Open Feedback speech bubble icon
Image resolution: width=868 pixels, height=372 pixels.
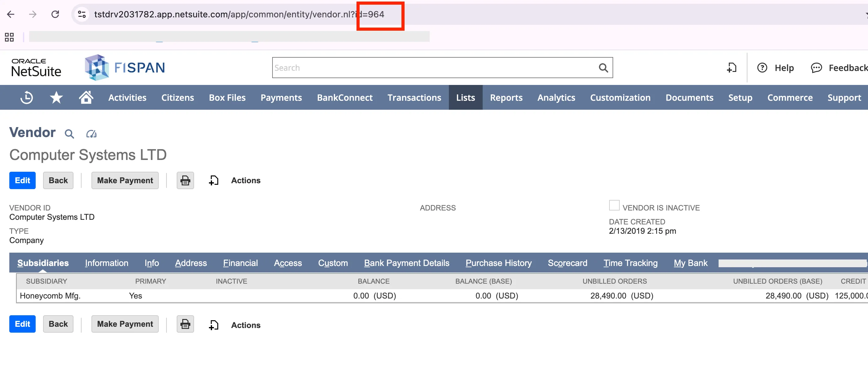816,68
